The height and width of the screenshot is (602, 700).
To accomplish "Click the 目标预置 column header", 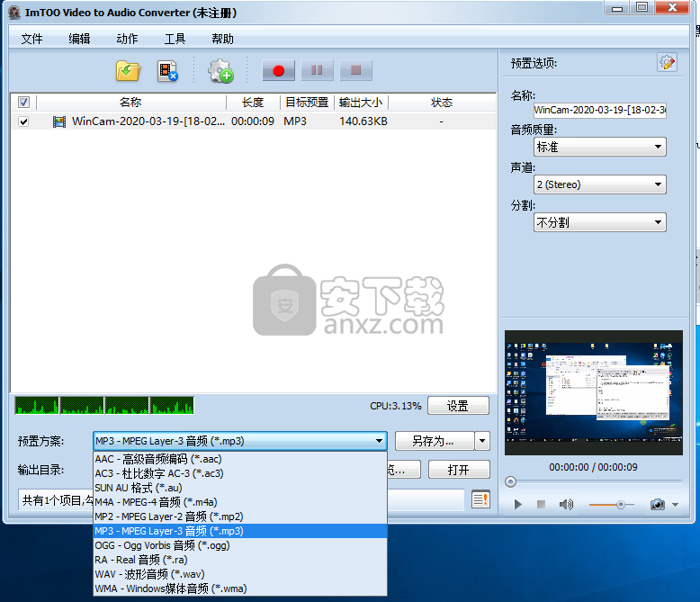I will click(x=307, y=103).
